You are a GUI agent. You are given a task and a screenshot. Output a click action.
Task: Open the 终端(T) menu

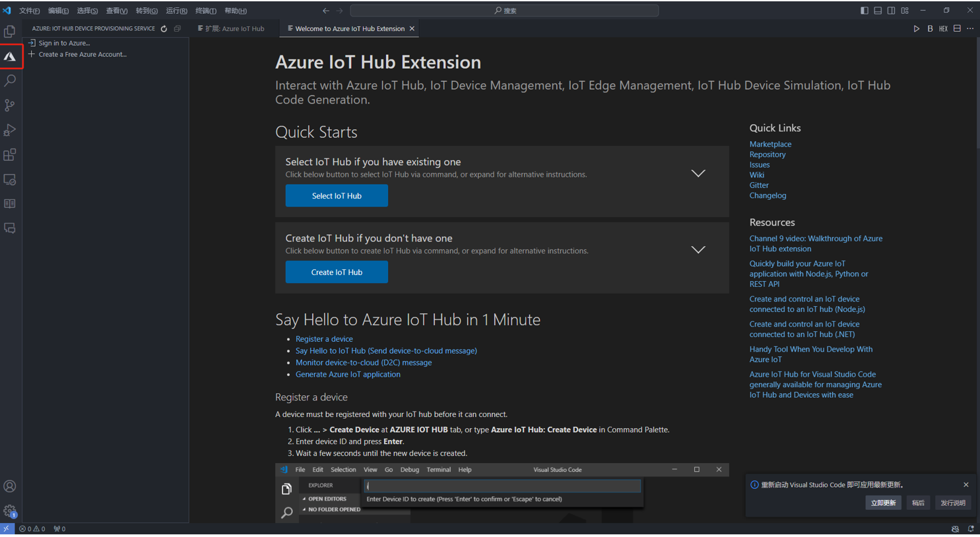point(205,11)
